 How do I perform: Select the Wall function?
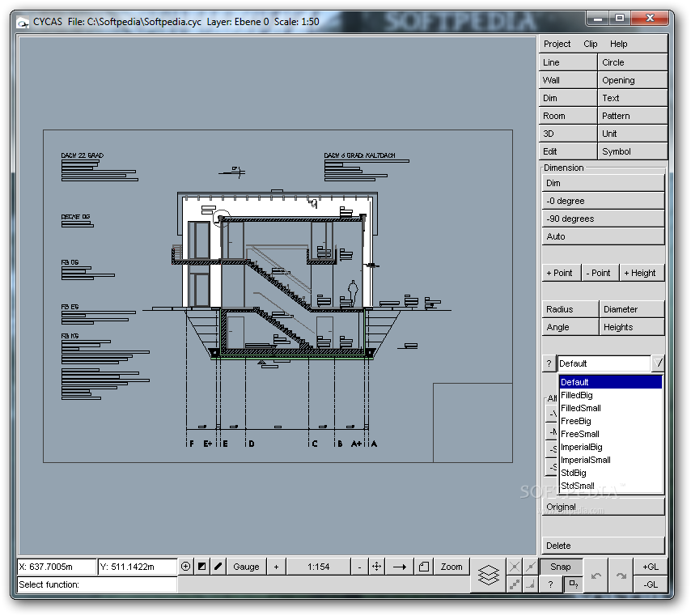tap(568, 80)
